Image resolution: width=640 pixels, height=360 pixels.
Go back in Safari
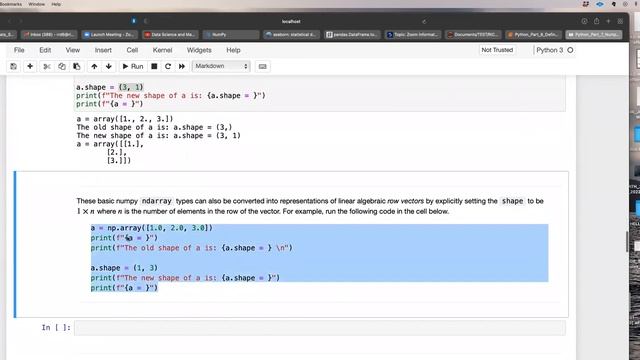(10, 21)
